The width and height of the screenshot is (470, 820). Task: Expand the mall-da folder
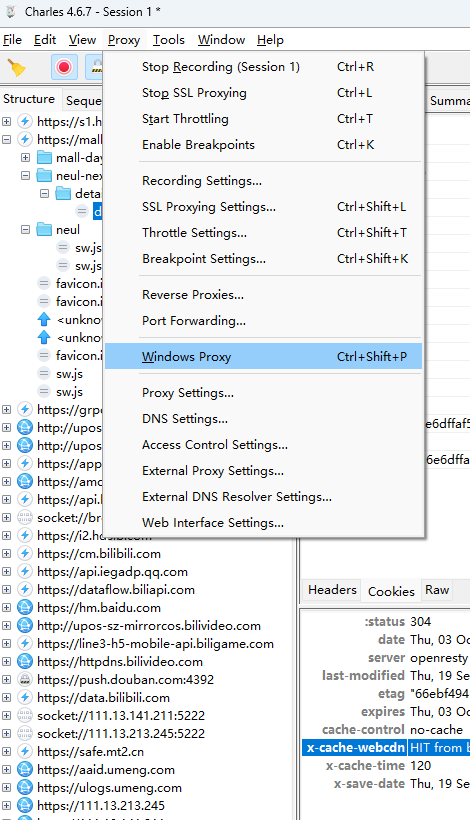tap(25, 157)
